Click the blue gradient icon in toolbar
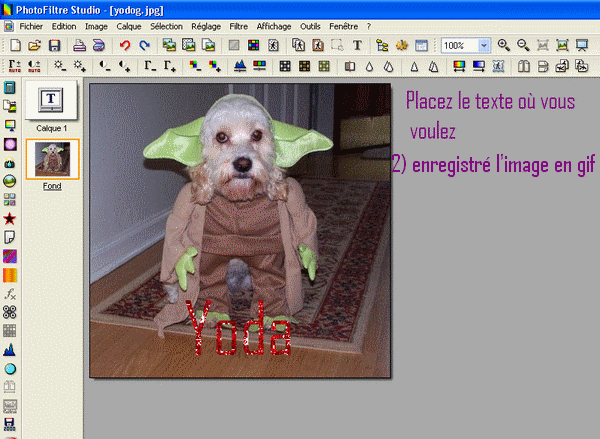Image resolution: width=600 pixels, height=439 pixels. [478, 66]
